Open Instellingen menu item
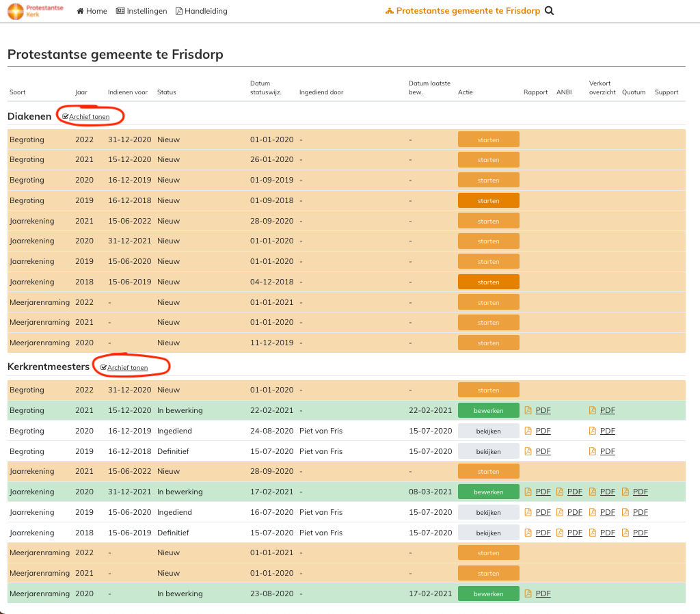Screen dimensions: 700x614 click(142, 11)
